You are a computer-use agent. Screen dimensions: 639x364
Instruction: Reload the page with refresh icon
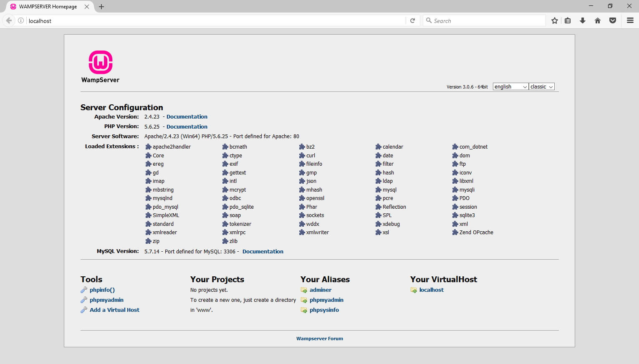pyautogui.click(x=412, y=20)
